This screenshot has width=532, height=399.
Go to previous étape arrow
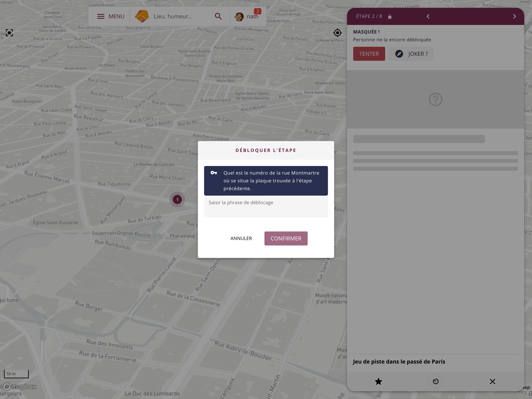(428, 16)
